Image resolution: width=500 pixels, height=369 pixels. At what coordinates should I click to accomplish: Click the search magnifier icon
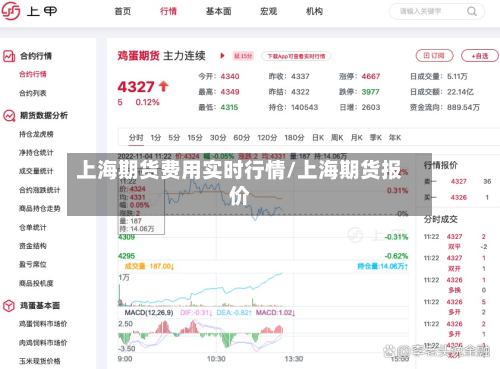pos(472,12)
